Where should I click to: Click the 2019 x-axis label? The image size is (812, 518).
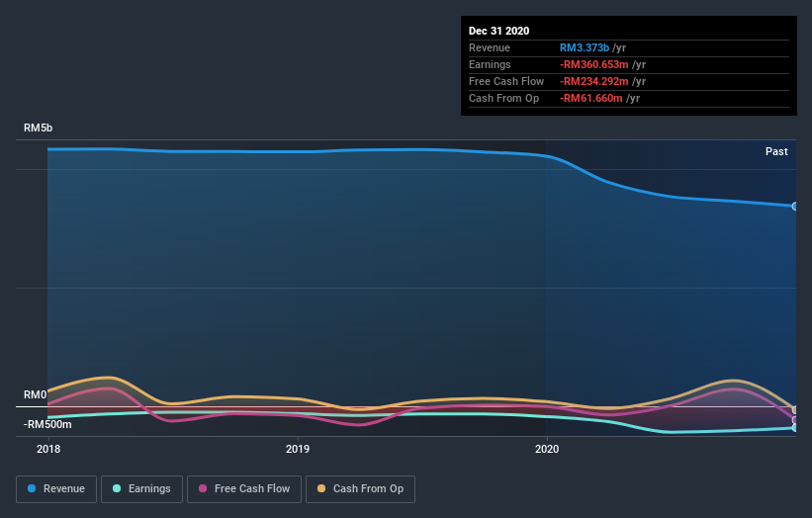[x=298, y=449]
